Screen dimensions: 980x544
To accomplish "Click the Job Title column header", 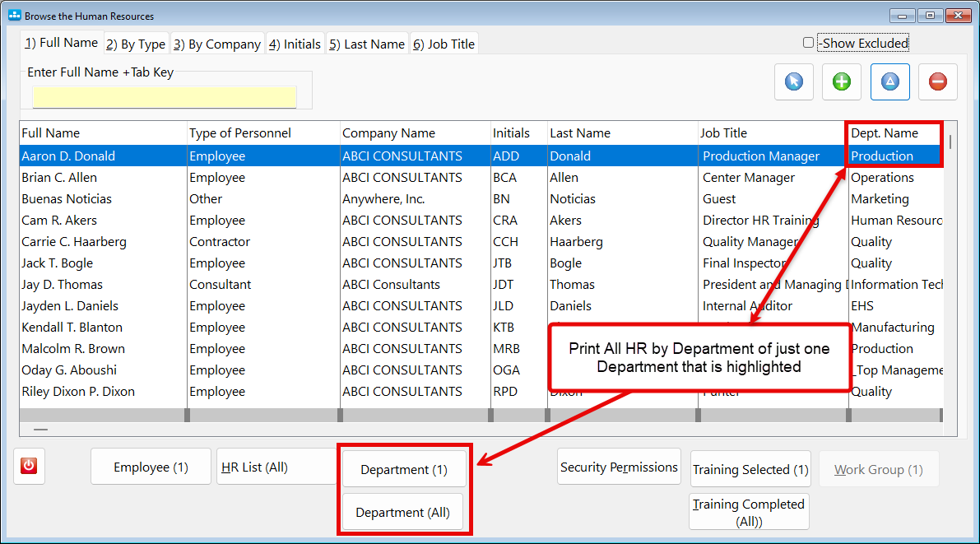I will click(773, 133).
